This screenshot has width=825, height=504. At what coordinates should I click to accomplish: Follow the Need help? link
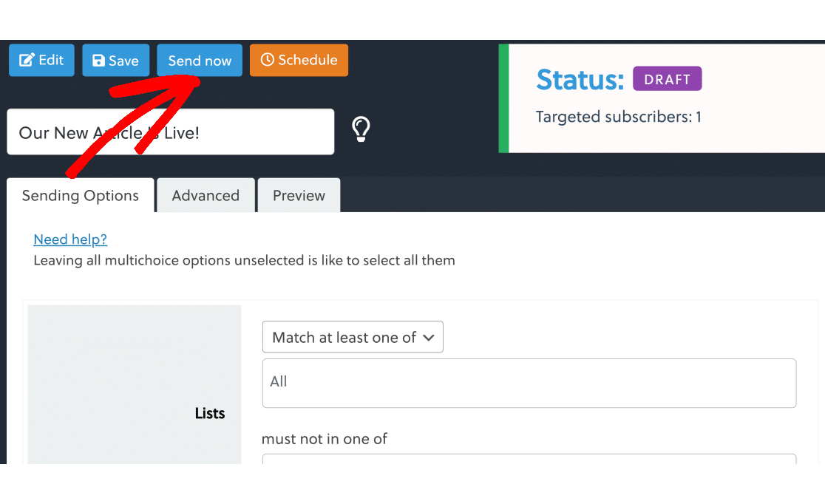click(70, 239)
